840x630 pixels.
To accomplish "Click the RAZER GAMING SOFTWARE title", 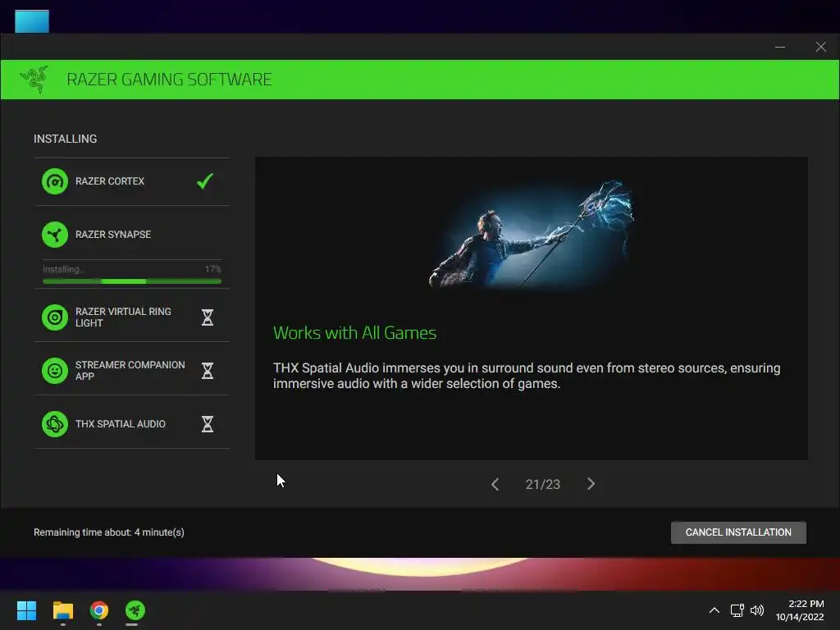I will (169, 80).
